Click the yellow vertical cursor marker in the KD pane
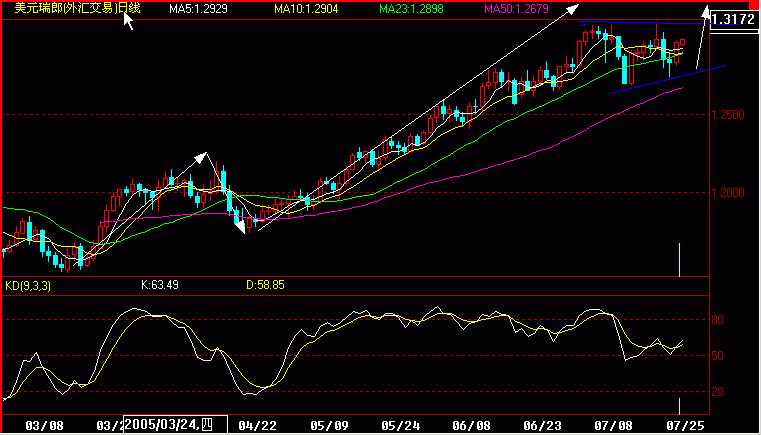The height and width of the screenshot is (435, 761). [679, 406]
